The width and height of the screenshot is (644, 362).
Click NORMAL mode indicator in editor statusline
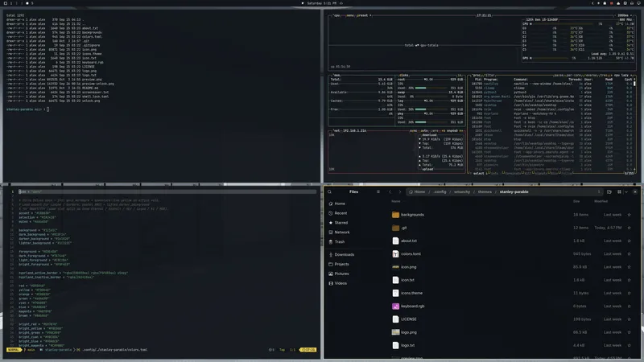[14, 350]
